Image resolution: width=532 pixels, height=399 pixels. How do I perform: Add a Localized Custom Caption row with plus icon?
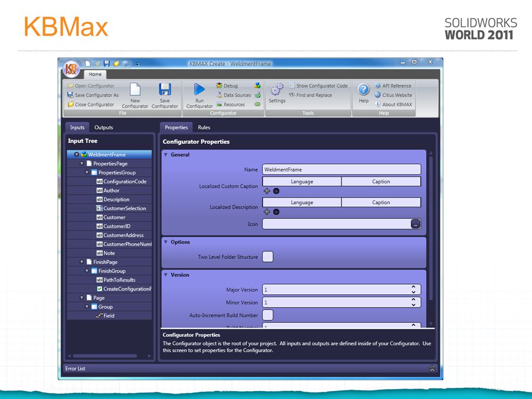tap(267, 191)
